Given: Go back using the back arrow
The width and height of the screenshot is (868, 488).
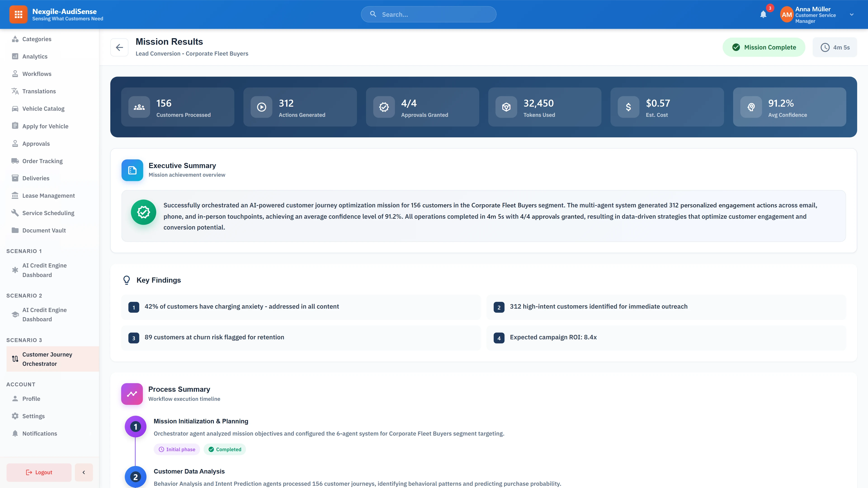Looking at the screenshot, I should coord(119,47).
